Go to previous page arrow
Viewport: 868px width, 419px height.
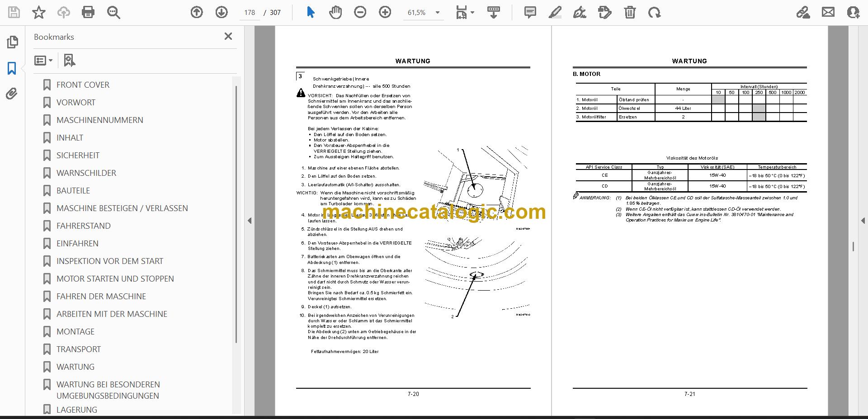tap(197, 12)
